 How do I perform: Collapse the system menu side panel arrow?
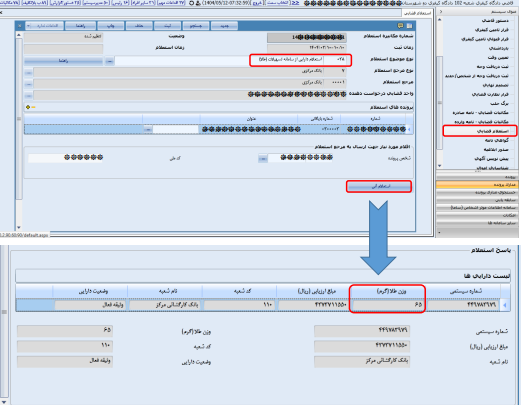[x=441, y=12]
